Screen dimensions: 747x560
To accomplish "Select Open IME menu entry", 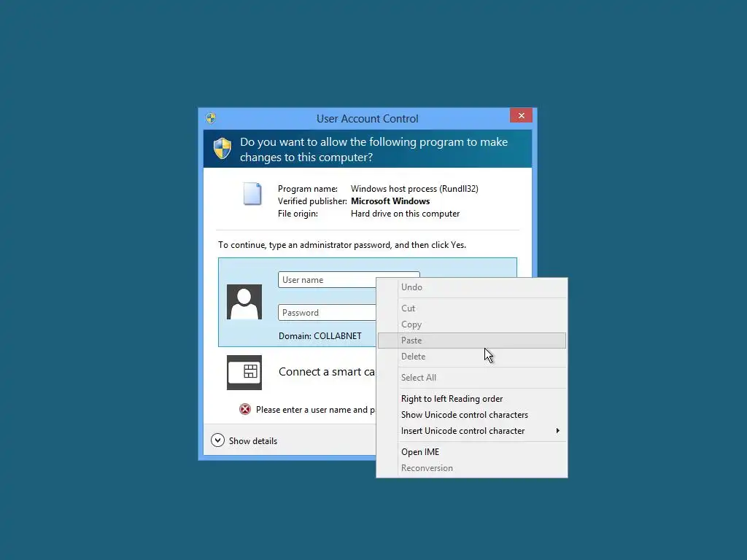I will point(472,452).
